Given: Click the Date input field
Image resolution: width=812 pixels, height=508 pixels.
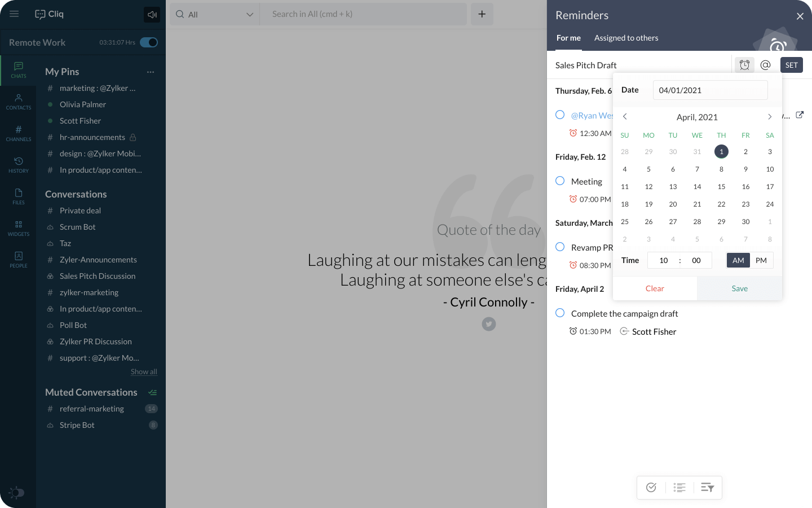Looking at the screenshot, I should coord(710,90).
